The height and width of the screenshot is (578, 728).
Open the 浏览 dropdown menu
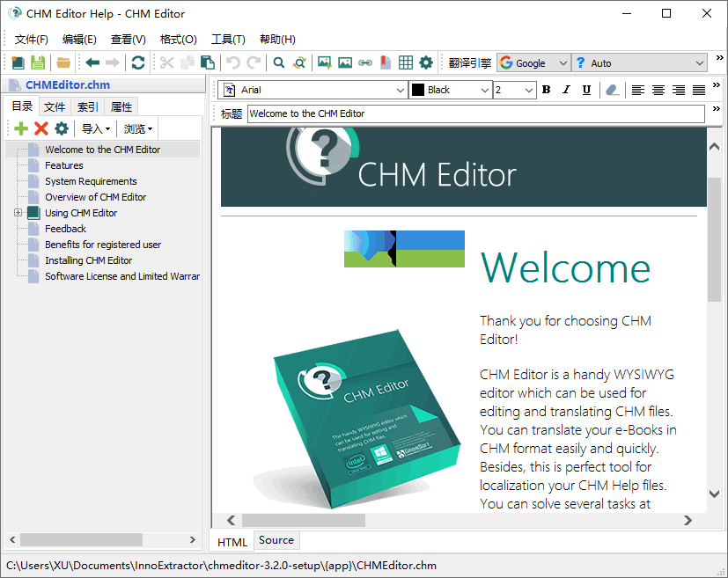point(138,128)
